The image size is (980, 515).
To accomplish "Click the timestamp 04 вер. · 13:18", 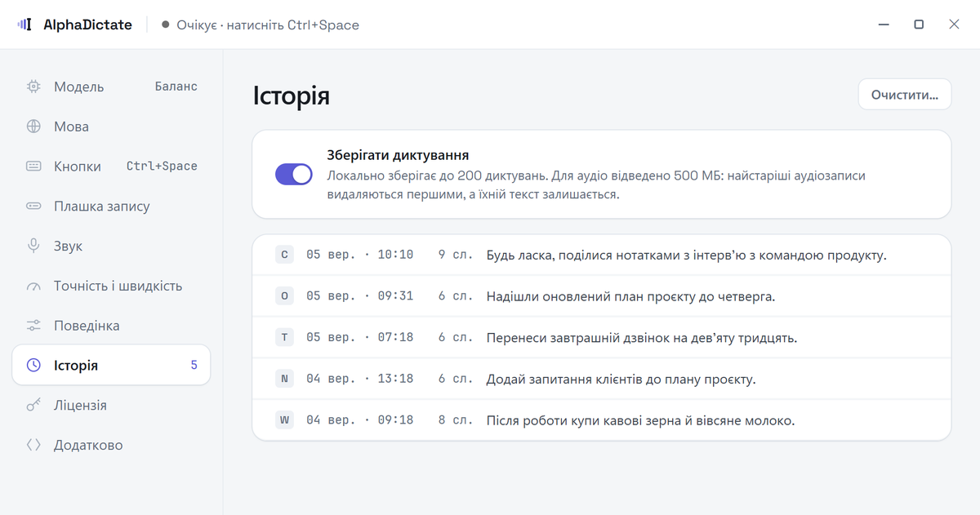I will click(x=360, y=379).
